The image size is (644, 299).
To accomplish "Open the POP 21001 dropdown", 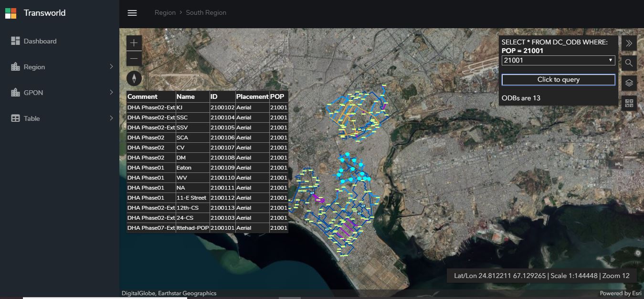I will (x=558, y=61).
